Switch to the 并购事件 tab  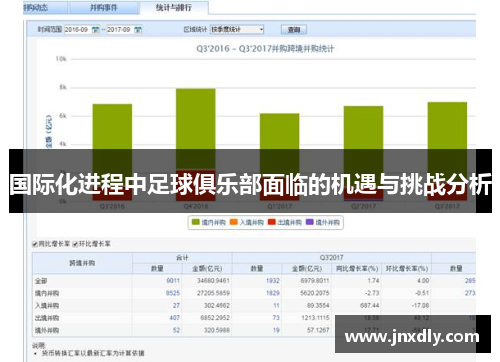pyautogui.click(x=104, y=8)
